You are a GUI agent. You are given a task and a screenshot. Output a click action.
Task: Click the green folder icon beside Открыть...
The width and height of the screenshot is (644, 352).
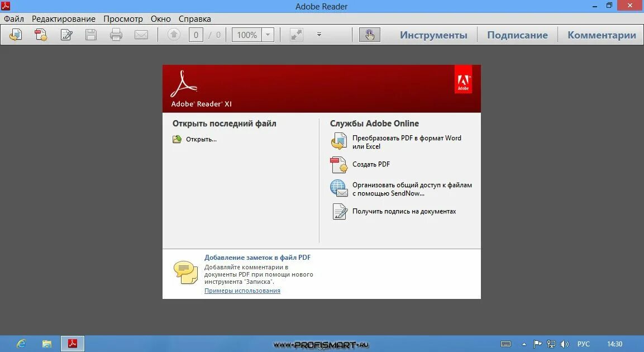tap(177, 139)
